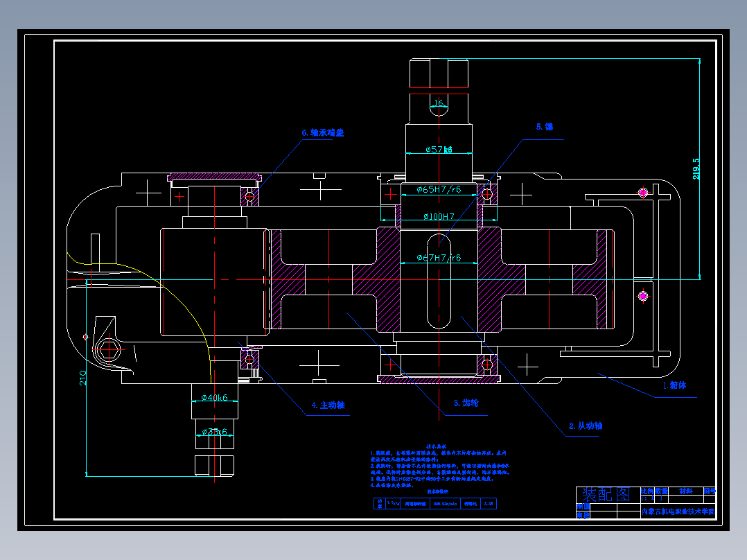The image size is (747, 560).
Task: Pick the 219.5 vertical dimension
Action: [x=696, y=168]
